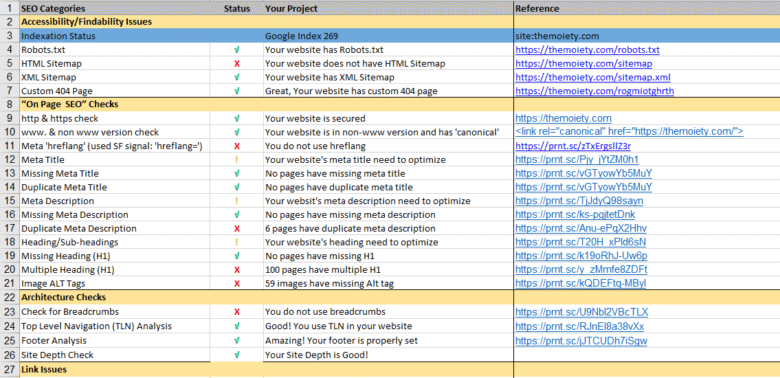Select the 'Reference' header cell

click(647, 8)
